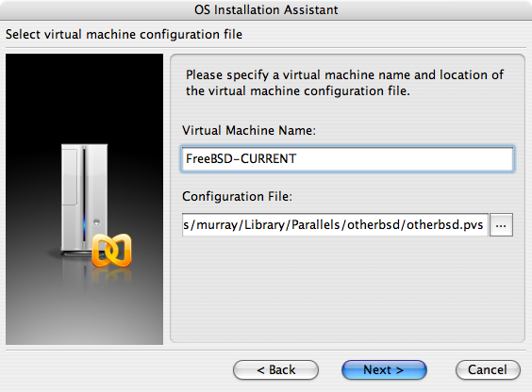The image size is (532, 392).
Task: Click the Virtual Machine Name: label
Action: 249,130
